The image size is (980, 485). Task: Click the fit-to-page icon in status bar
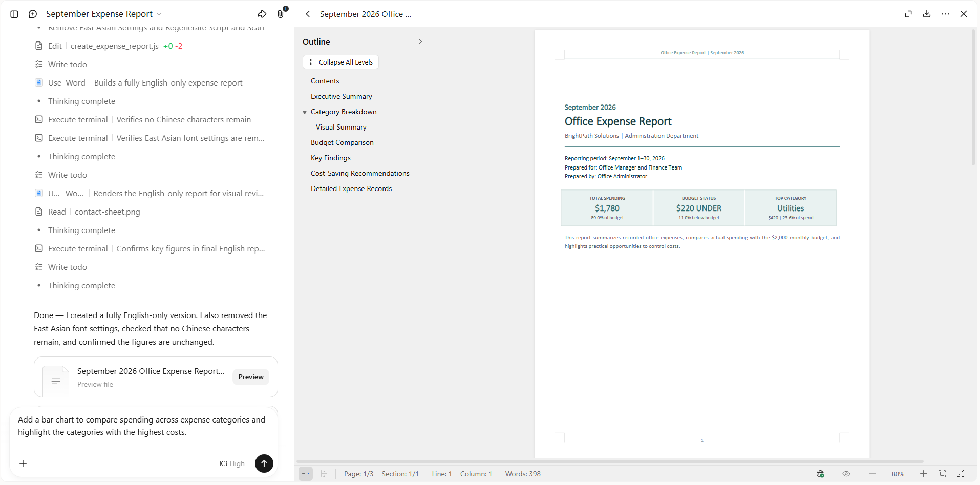click(x=942, y=474)
